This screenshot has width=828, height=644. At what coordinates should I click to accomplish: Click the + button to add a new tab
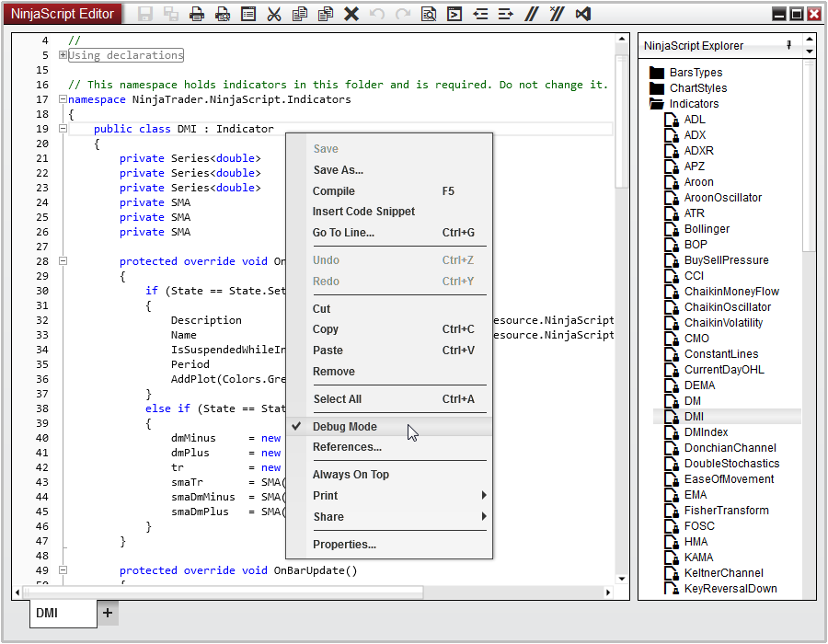[109, 612]
